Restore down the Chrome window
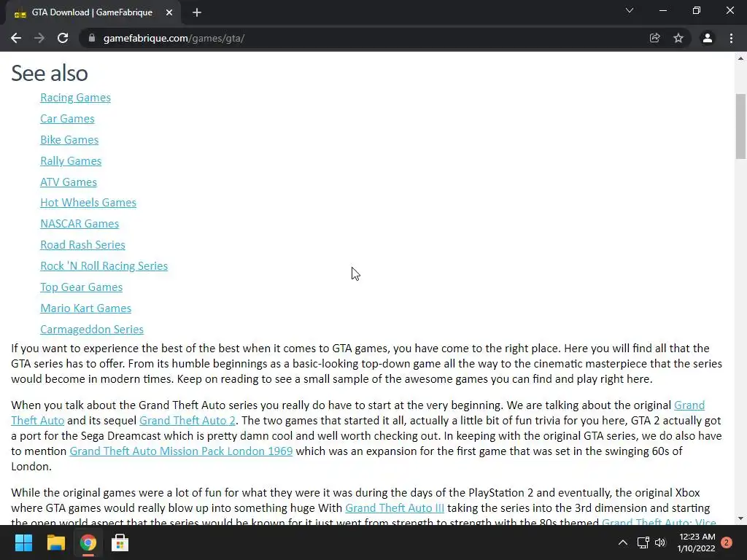The image size is (747, 560). coord(697,10)
